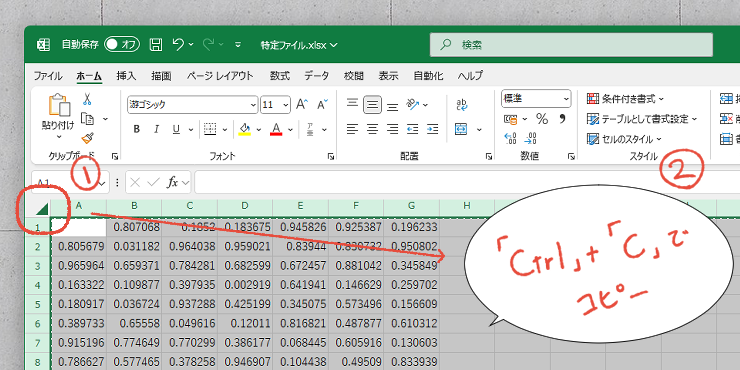Click the Align Left icon
Image resolution: width=740 pixels, height=370 pixels.
pyautogui.click(x=352, y=129)
